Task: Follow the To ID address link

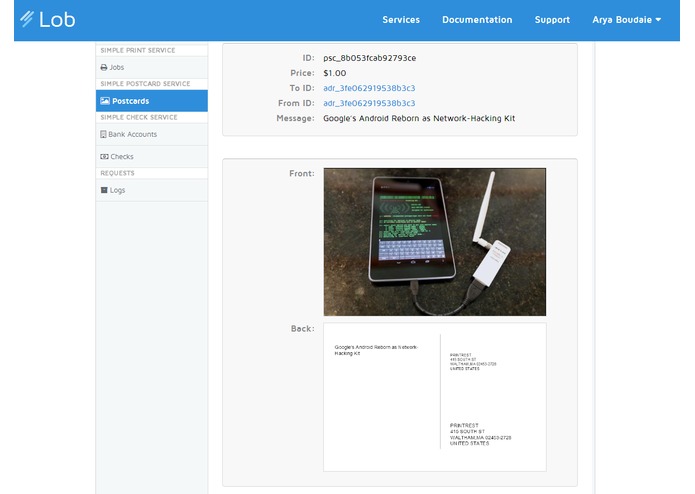Action: (369, 88)
